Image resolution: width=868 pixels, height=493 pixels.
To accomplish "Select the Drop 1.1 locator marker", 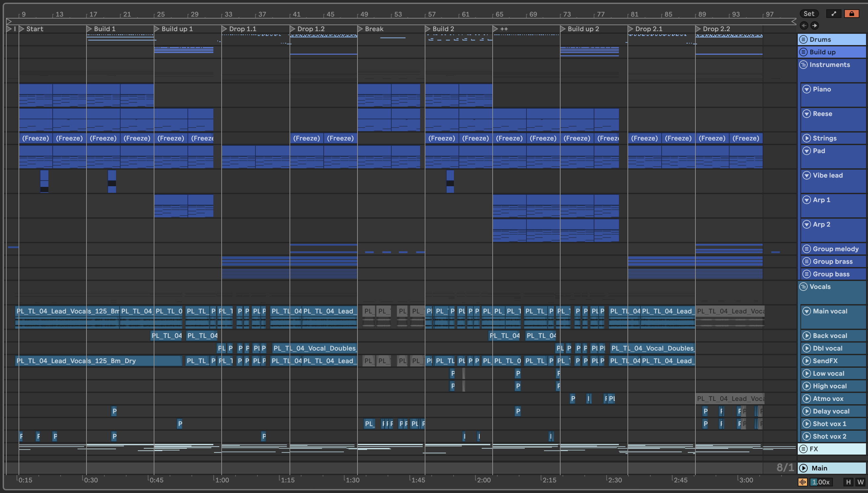I will [x=224, y=29].
